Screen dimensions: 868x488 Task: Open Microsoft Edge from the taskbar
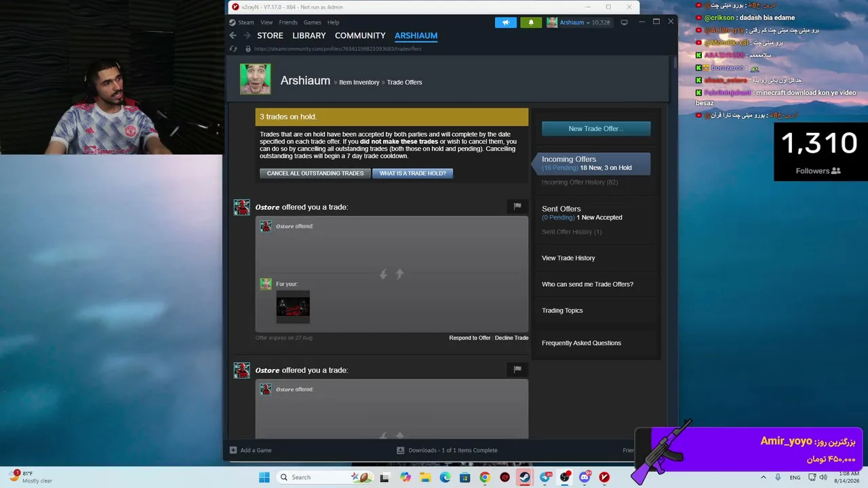click(x=445, y=477)
